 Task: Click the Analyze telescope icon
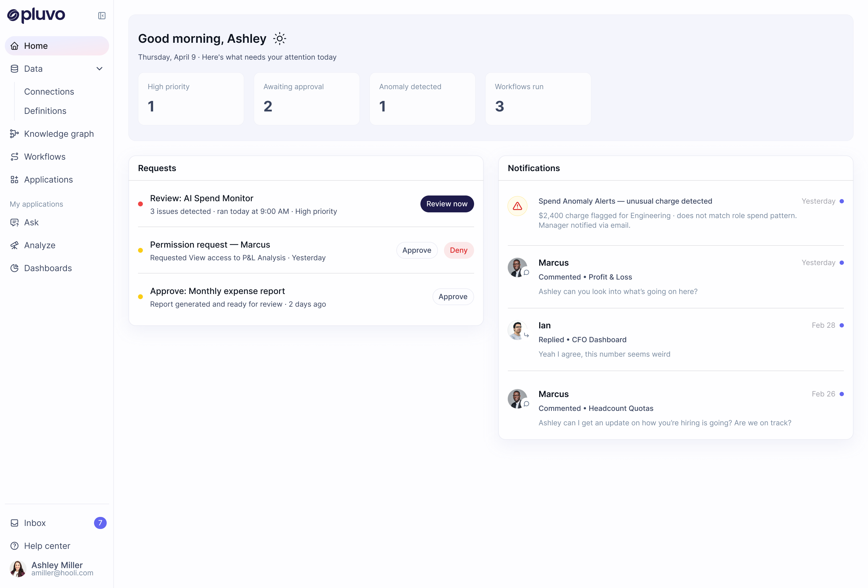click(x=14, y=245)
